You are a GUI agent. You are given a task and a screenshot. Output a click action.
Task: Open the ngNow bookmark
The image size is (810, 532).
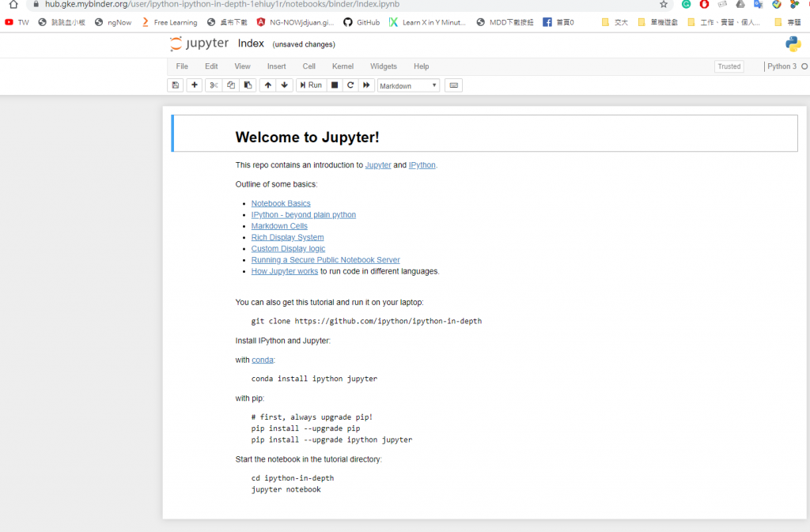113,22
